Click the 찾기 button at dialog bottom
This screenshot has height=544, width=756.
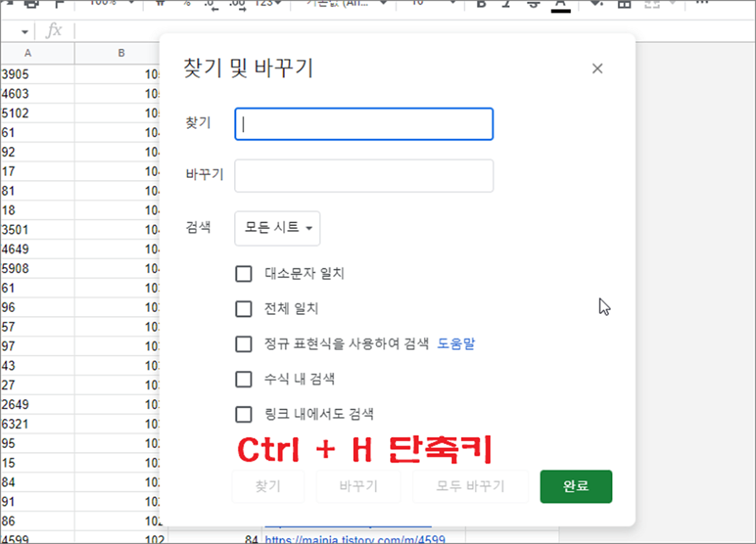268,487
